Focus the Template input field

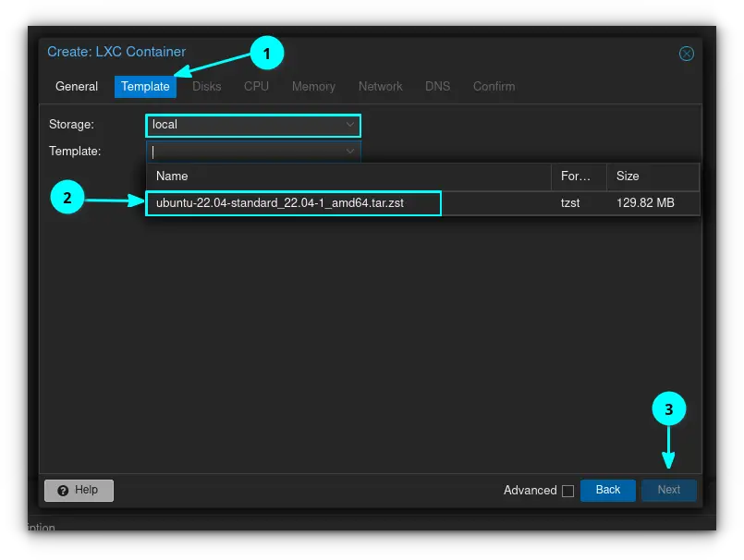click(x=245, y=151)
